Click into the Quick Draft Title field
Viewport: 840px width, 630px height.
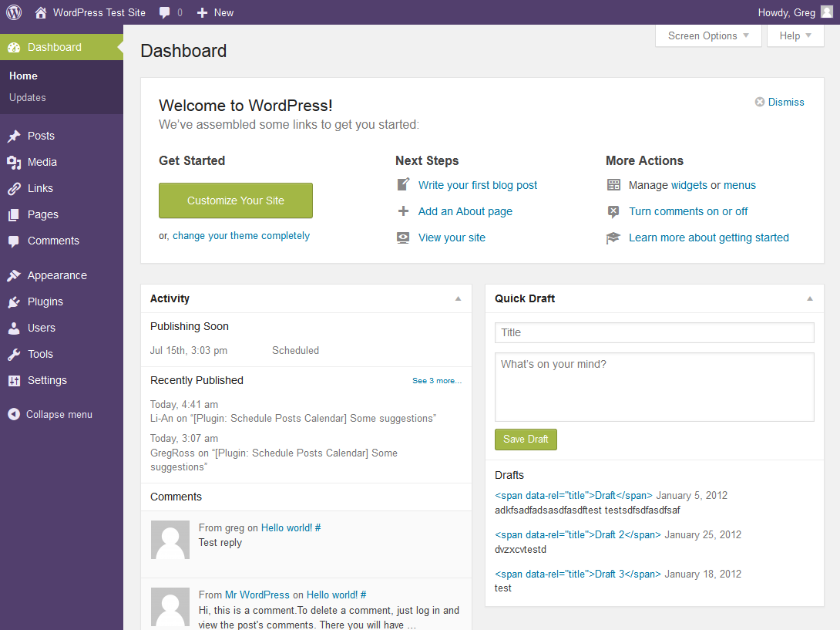pos(654,332)
